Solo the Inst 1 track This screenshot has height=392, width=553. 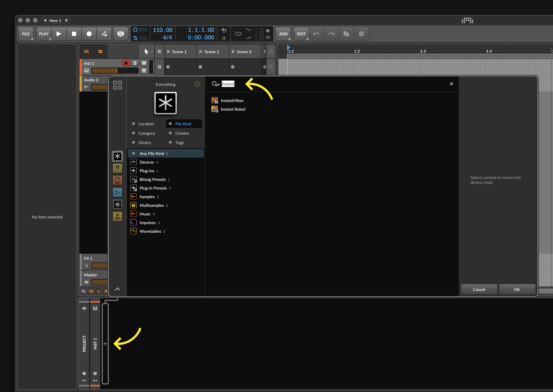click(135, 63)
